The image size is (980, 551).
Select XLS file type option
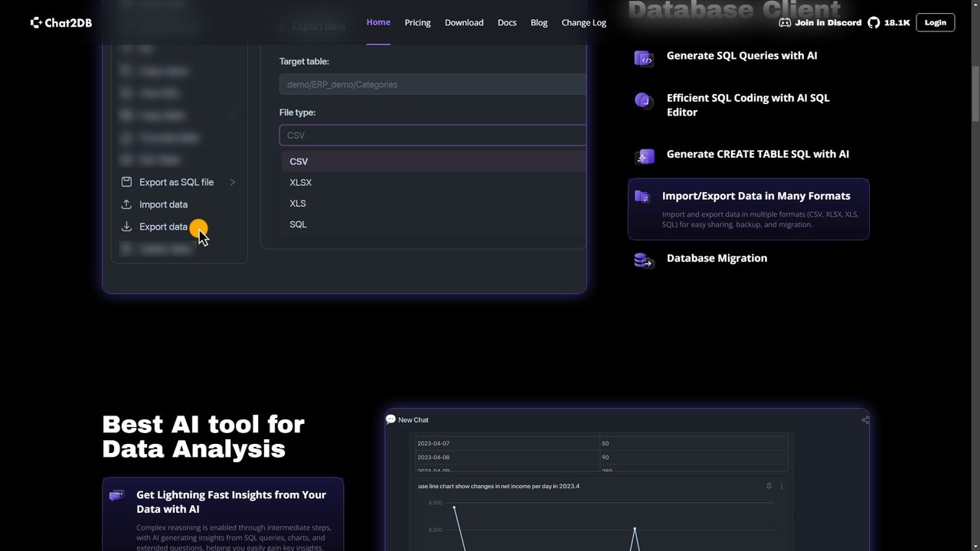(434, 204)
